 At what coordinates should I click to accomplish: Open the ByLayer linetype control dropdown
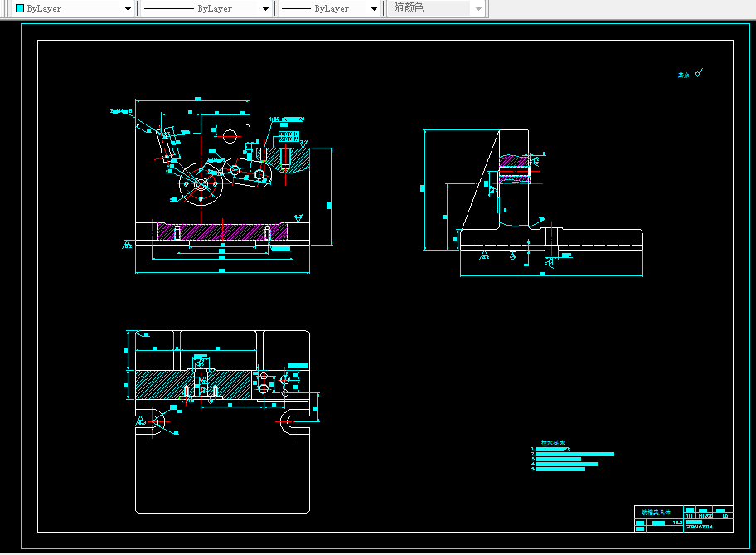[x=206, y=8]
